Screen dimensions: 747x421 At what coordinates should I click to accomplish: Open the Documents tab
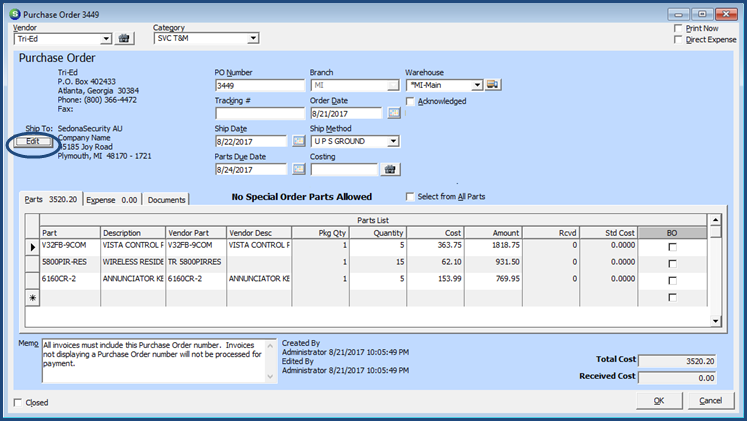coord(167,200)
